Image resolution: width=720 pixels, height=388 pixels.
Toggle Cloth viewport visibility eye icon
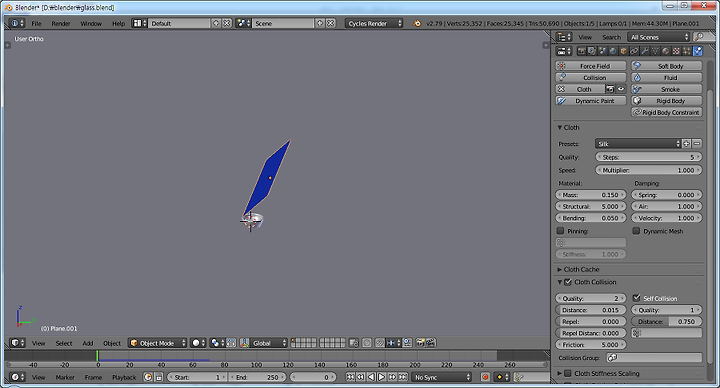click(x=621, y=89)
